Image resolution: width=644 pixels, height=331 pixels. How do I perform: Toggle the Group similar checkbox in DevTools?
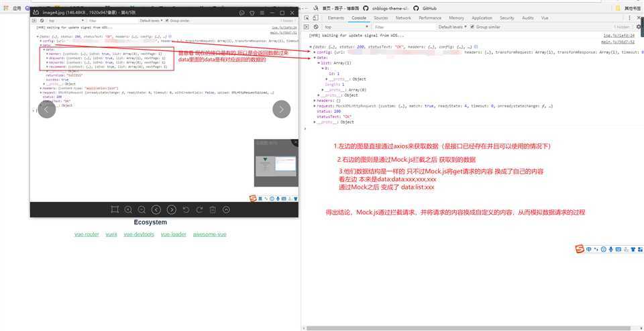pos(472,27)
